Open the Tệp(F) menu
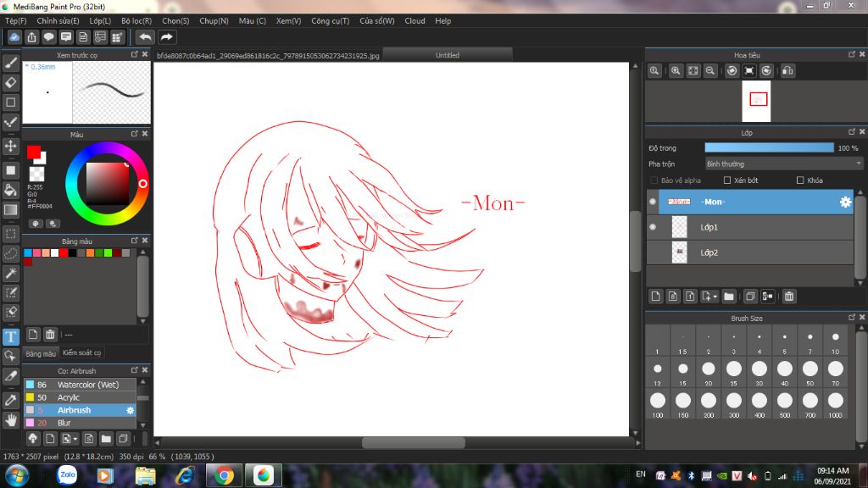The image size is (868, 488). pyautogui.click(x=15, y=20)
